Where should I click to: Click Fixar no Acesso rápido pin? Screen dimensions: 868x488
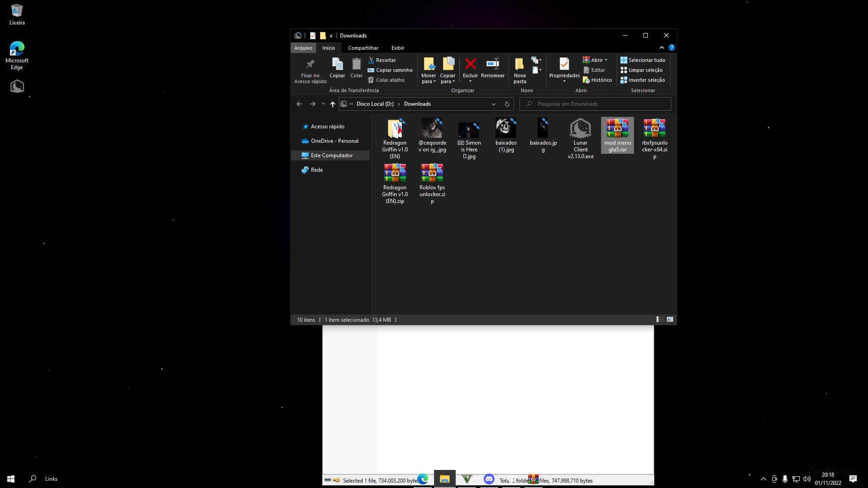pyautogui.click(x=310, y=64)
